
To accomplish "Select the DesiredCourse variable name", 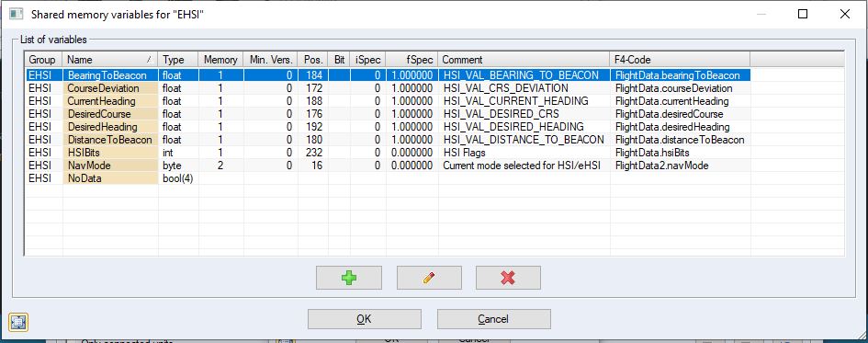I will click(99, 114).
